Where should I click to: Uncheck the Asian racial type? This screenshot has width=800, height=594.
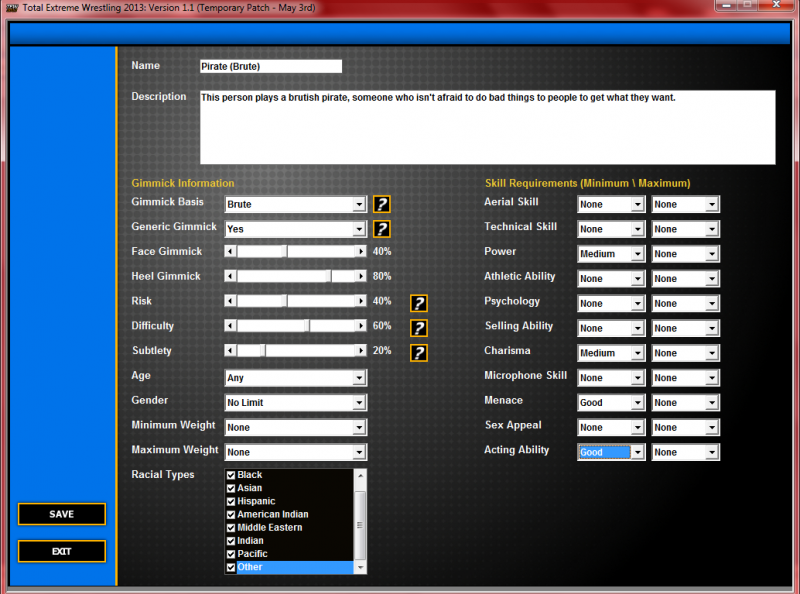(231, 488)
